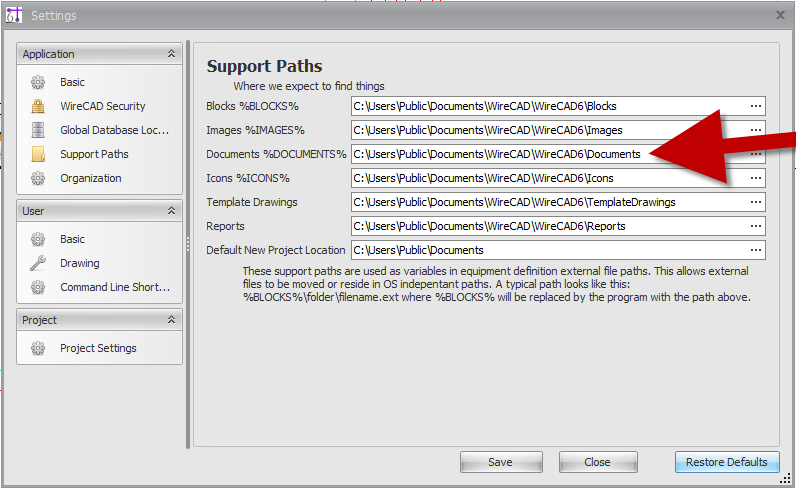Click the Support Paths heading
The image size is (796, 488).
264,66
